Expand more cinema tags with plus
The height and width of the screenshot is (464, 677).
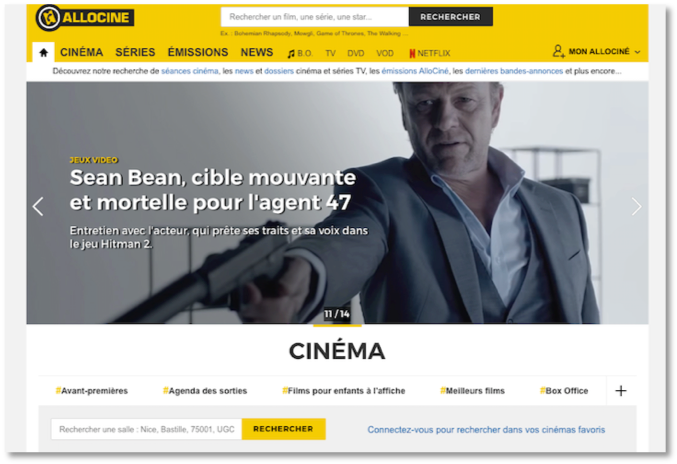(621, 391)
